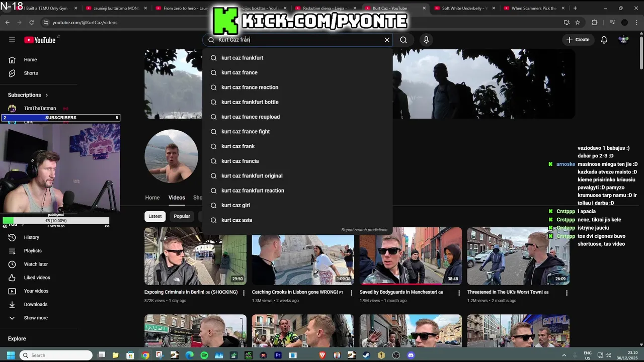Bookmark this page with the star icon
Screen dimensions: 644x362
(578, 23)
